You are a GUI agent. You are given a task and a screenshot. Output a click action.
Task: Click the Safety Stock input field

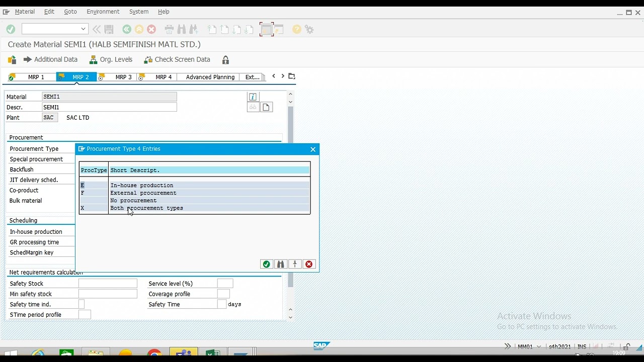coord(108,284)
